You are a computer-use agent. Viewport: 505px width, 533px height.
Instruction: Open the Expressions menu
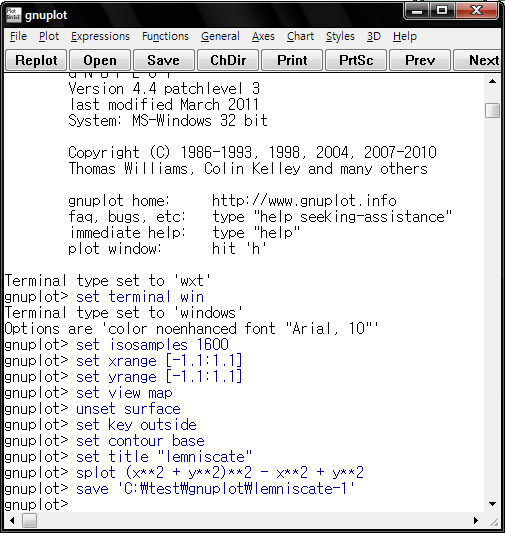[100, 36]
